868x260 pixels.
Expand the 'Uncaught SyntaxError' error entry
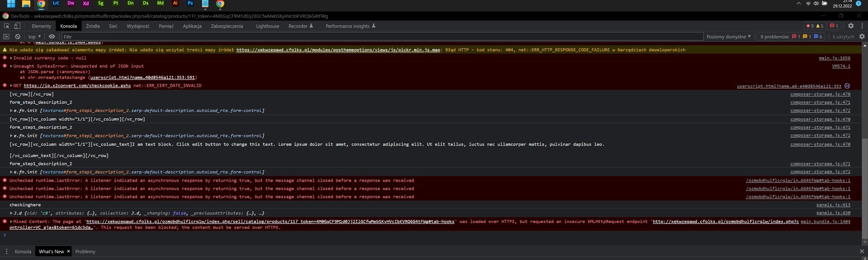point(11,66)
